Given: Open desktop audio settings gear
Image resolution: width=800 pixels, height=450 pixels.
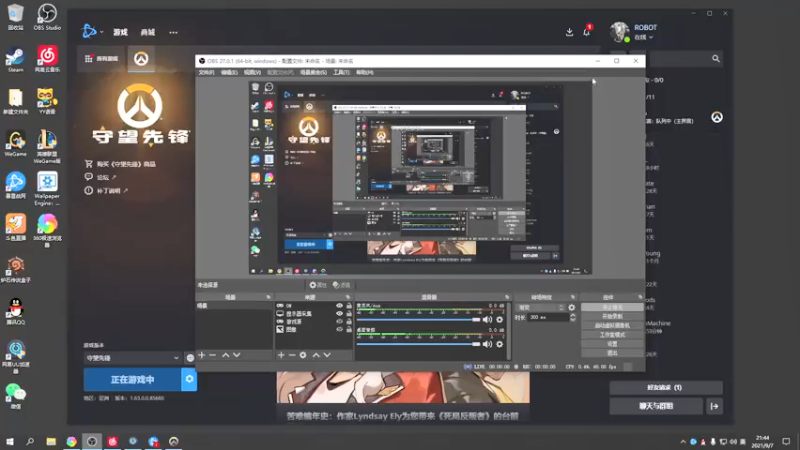Looking at the screenshot, I should (x=500, y=344).
